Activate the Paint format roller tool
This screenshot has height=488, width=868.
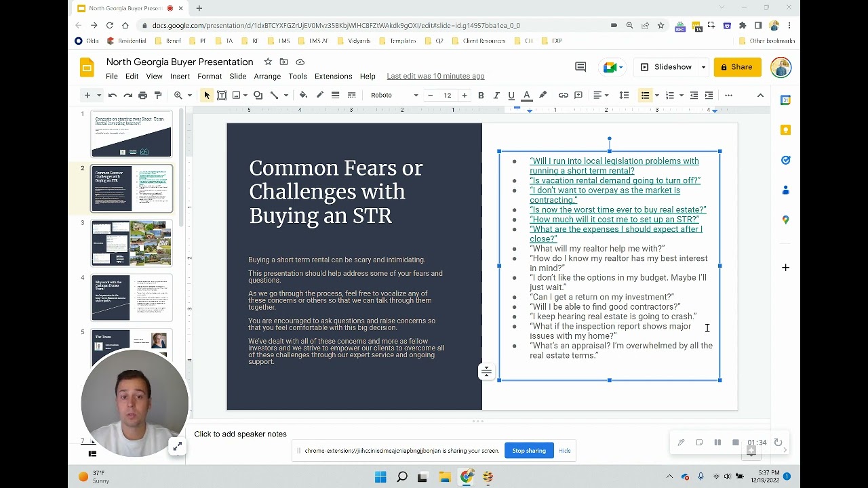[158, 96]
